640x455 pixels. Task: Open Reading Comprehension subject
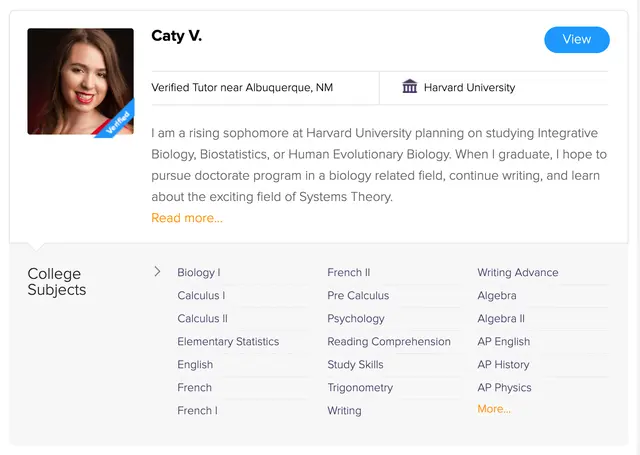click(x=389, y=342)
